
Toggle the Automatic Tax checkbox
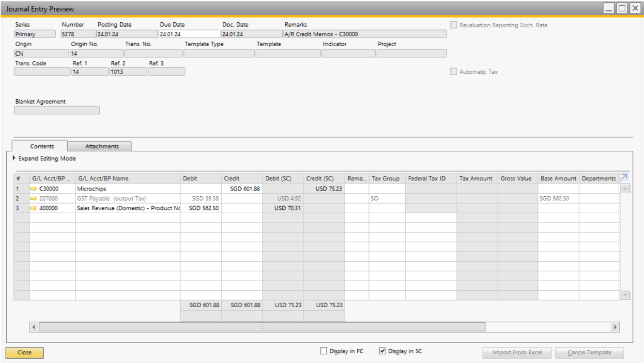click(454, 72)
